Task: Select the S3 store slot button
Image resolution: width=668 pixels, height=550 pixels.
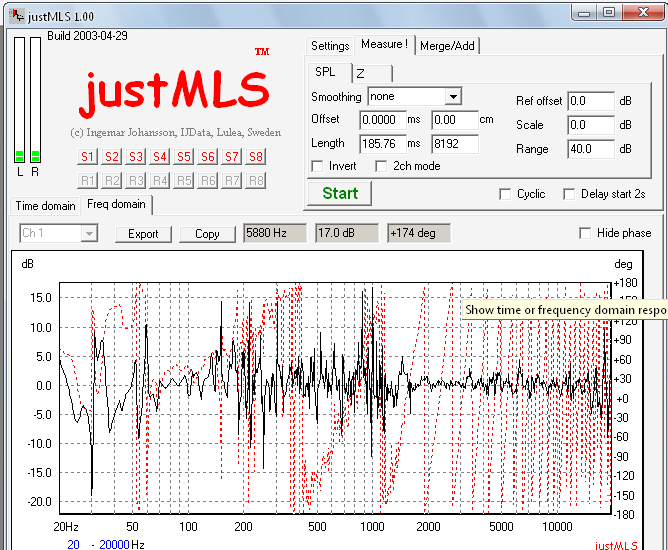Action: [136, 157]
